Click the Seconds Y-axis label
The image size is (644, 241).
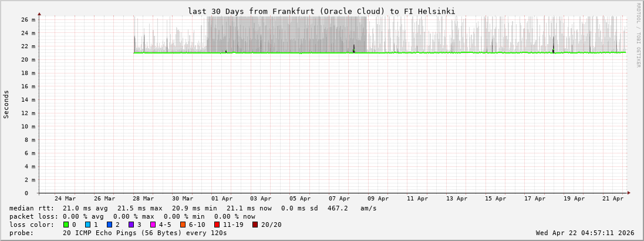tap(6, 104)
